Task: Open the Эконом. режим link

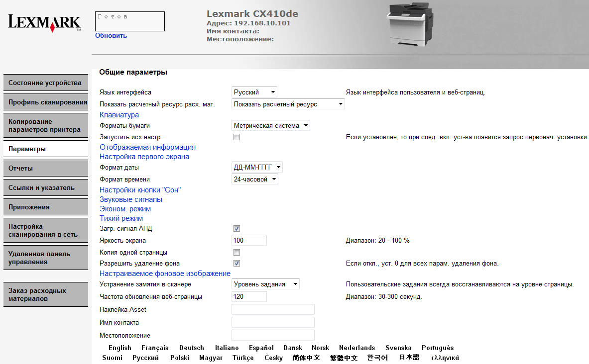Action: point(125,209)
